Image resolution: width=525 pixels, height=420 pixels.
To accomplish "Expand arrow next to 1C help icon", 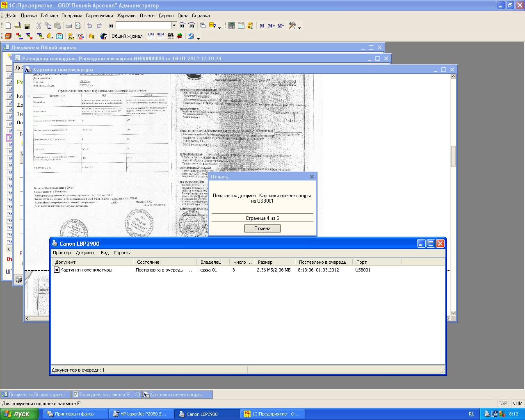I will click(x=220, y=27).
